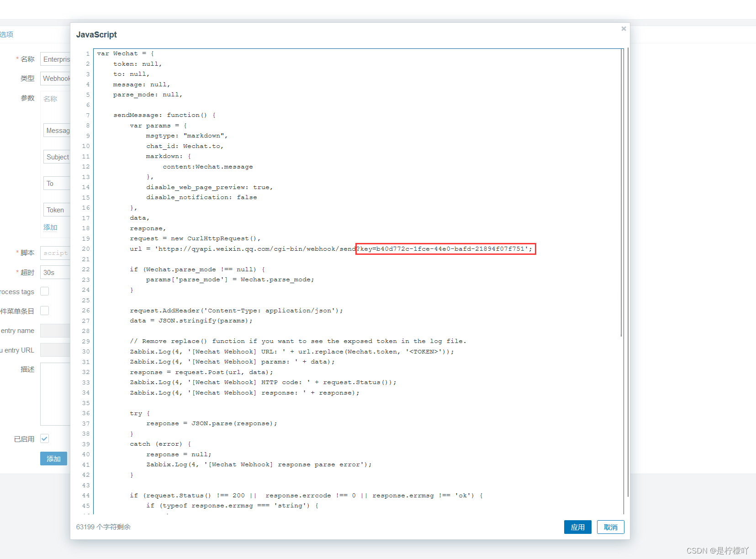Click the 'disable_notification: false' line
This screenshot has height=559, width=756.
click(201, 197)
